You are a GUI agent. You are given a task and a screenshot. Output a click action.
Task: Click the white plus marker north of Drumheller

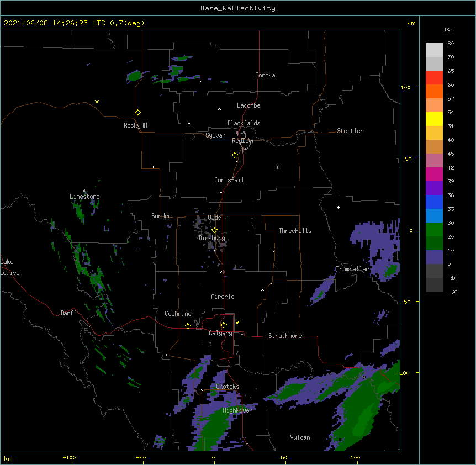(338, 207)
